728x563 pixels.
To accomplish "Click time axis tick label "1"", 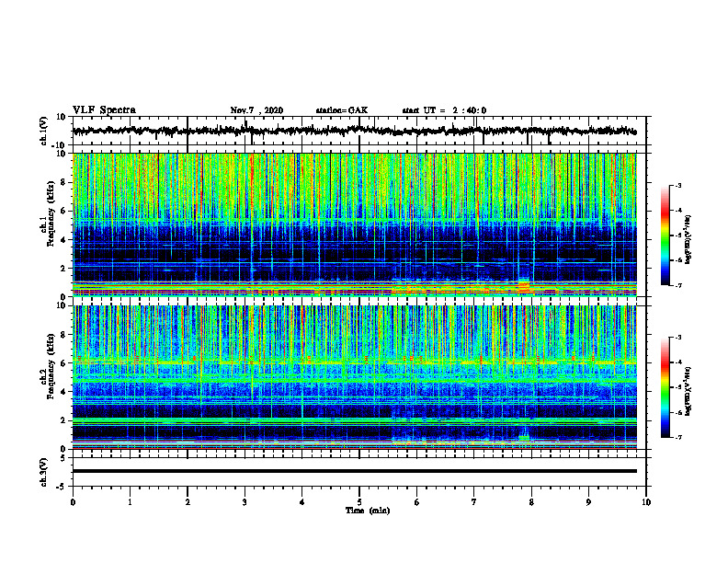I will [x=130, y=502].
